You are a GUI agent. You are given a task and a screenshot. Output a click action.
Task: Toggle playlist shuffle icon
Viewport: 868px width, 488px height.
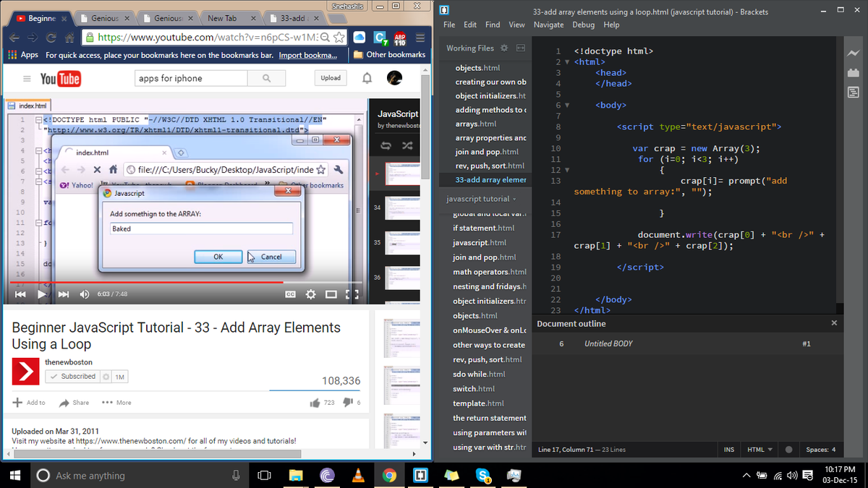407,145
